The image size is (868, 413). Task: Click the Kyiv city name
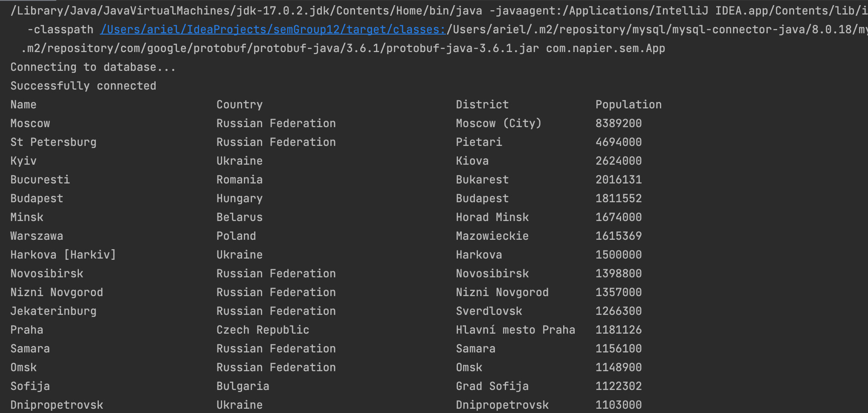pos(23,161)
